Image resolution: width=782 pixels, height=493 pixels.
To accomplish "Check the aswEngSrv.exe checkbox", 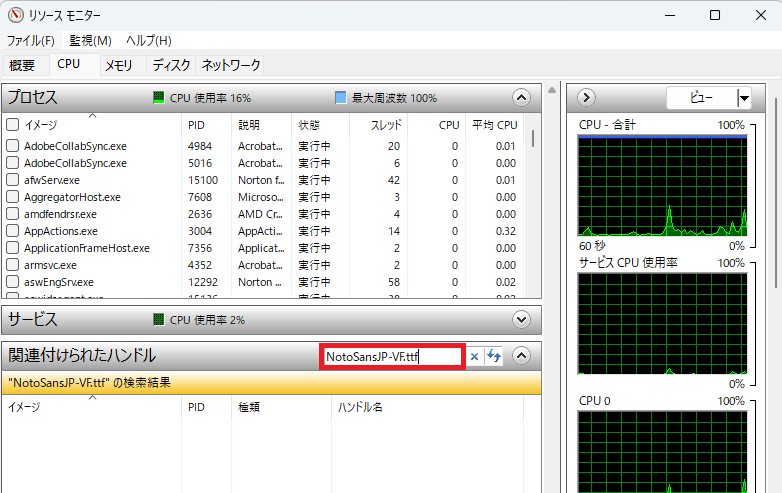I will tap(12, 282).
